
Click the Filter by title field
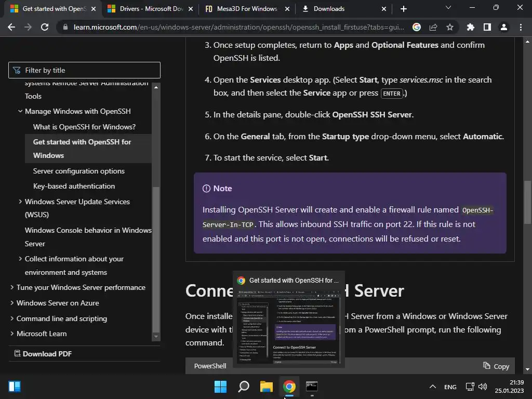click(84, 70)
